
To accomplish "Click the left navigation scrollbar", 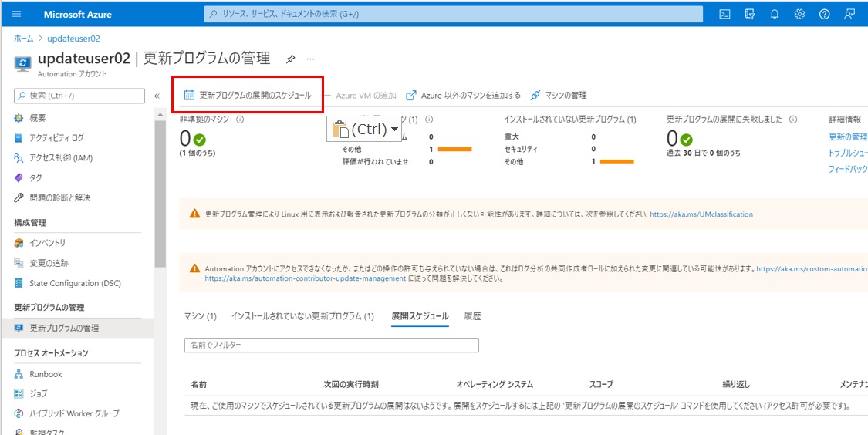I will 160,194.
